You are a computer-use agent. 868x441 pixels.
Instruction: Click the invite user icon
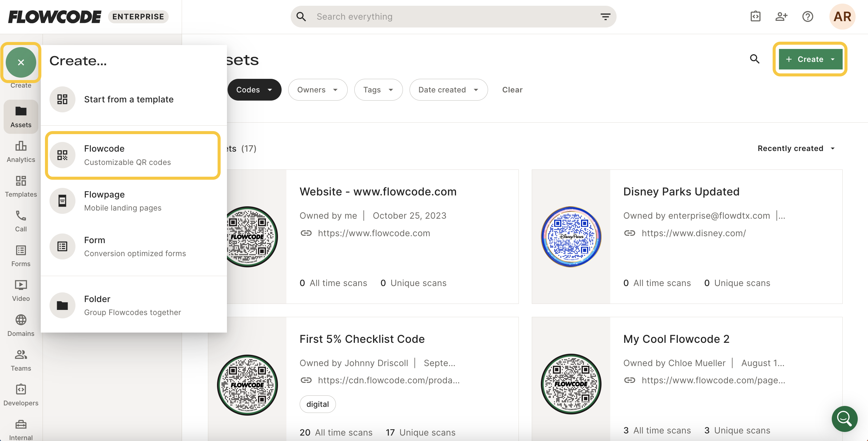(781, 17)
